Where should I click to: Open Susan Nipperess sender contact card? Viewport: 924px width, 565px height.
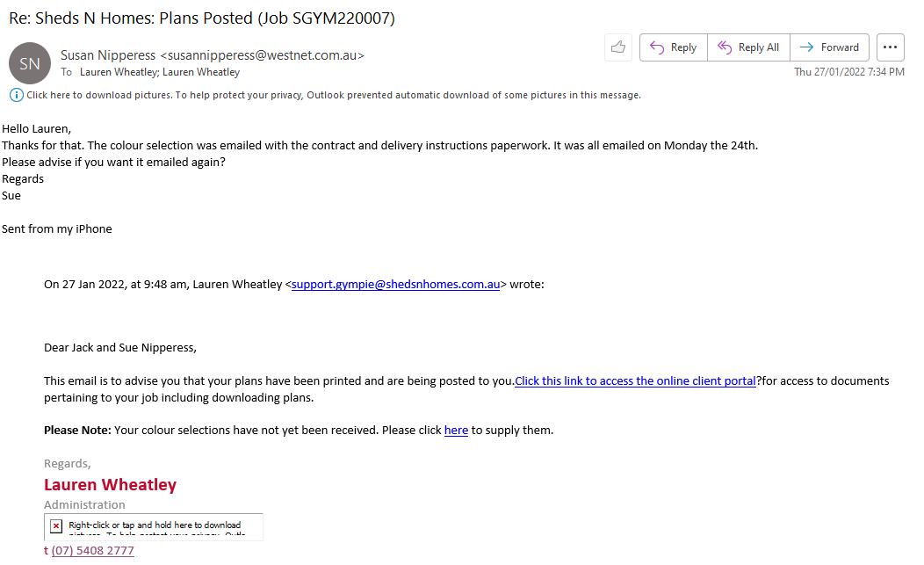212,55
